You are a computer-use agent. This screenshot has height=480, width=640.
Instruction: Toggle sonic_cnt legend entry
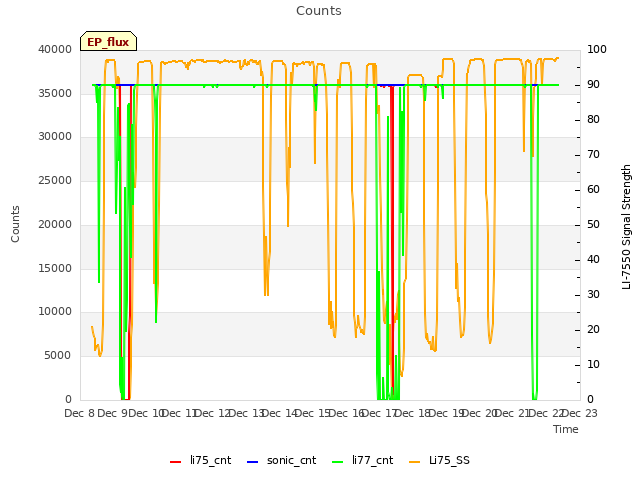282,461
